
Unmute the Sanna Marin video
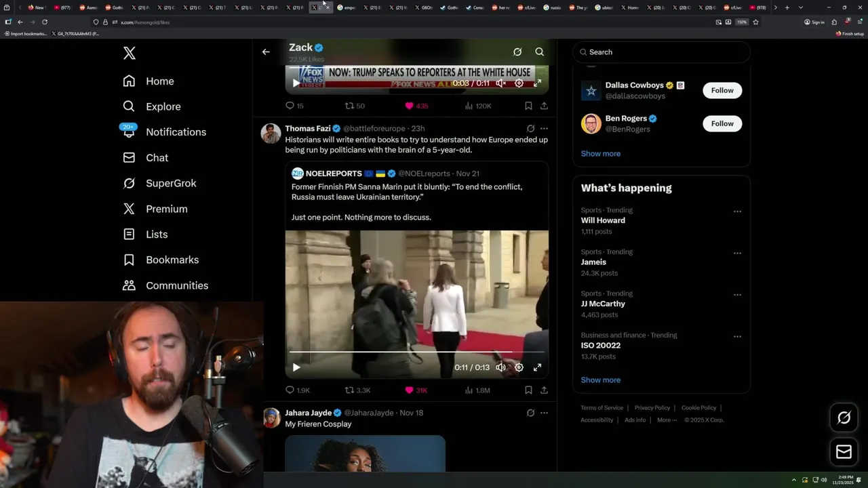coord(500,367)
